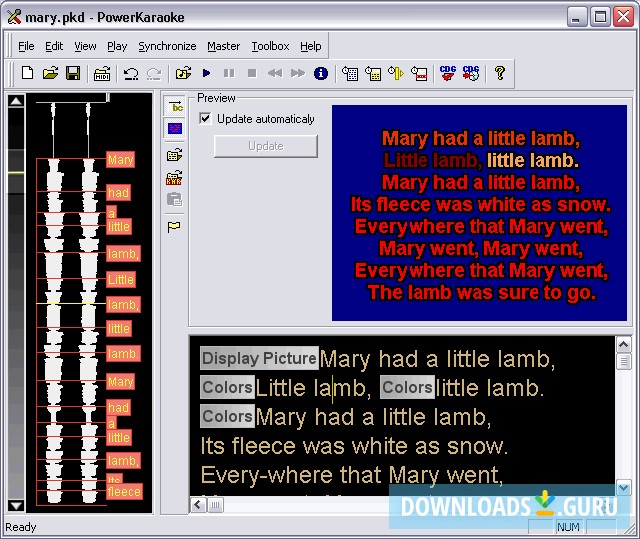Click the New file icon
The width and height of the screenshot is (640, 539).
click(27, 73)
